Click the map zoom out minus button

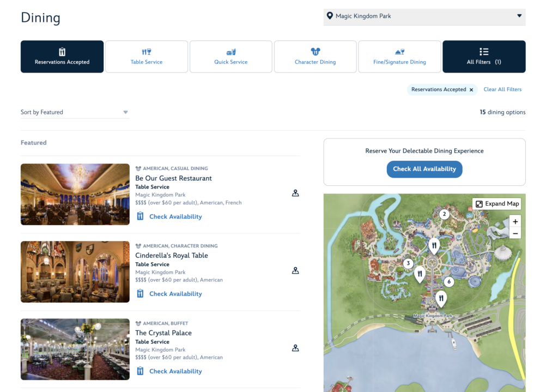pos(515,233)
